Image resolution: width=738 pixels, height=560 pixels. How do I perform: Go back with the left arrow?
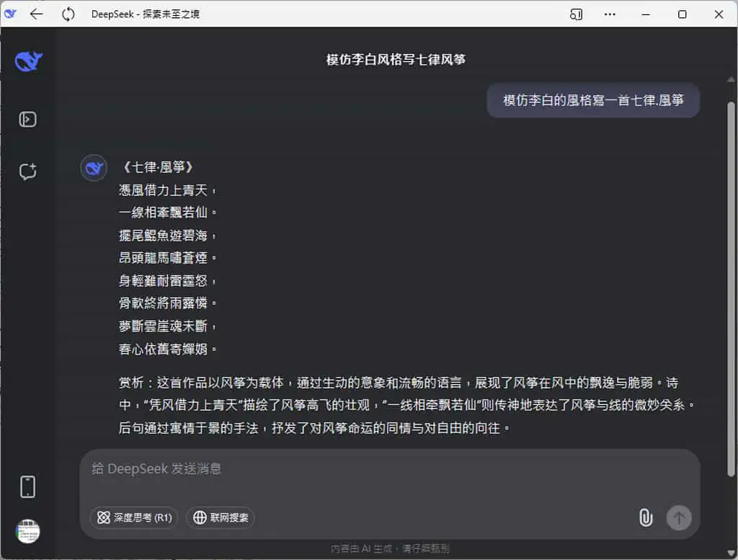click(x=37, y=14)
